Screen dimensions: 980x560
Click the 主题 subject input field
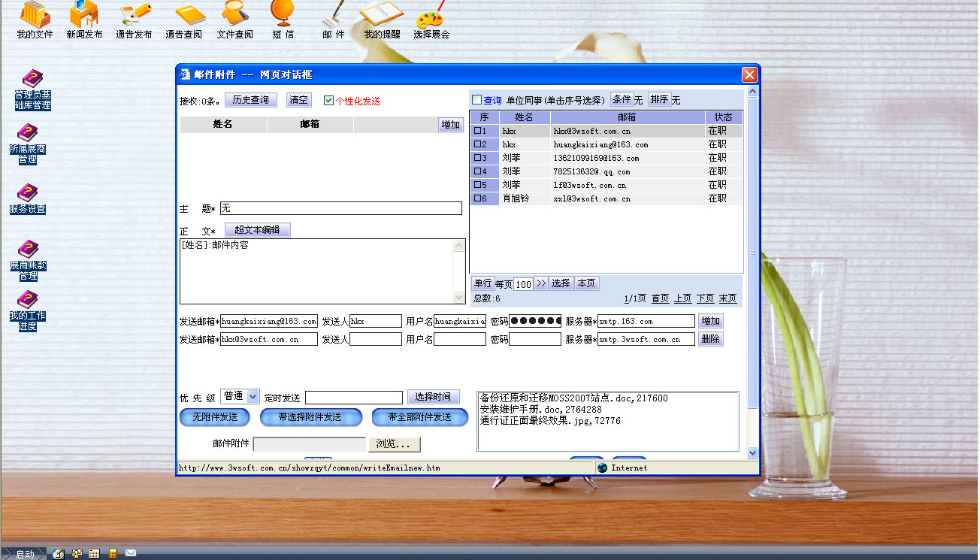[x=340, y=208]
